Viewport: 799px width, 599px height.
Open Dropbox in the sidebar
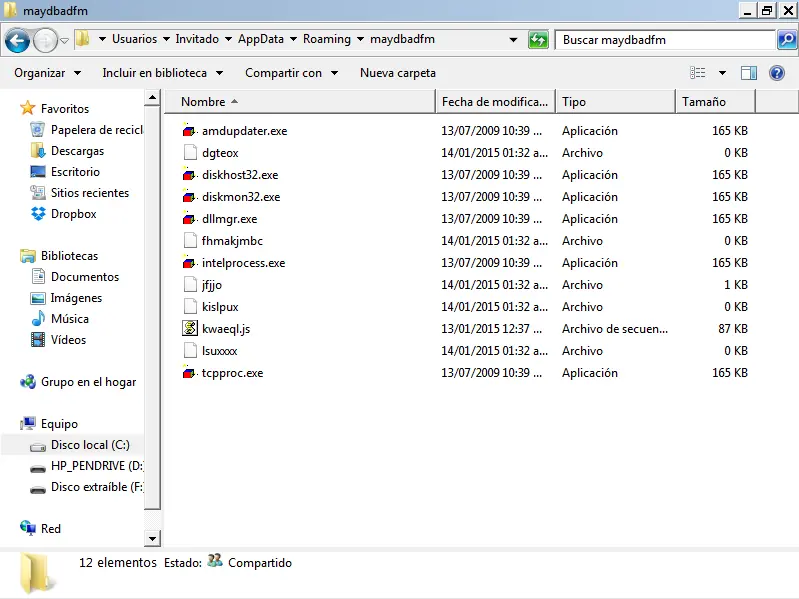pos(73,213)
